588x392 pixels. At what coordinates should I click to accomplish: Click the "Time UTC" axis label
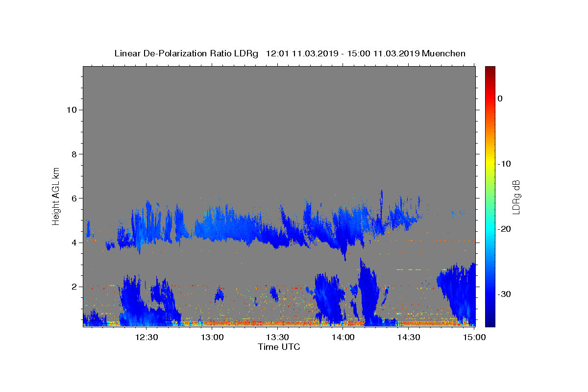pyautogui.click(x=279, y=347)
